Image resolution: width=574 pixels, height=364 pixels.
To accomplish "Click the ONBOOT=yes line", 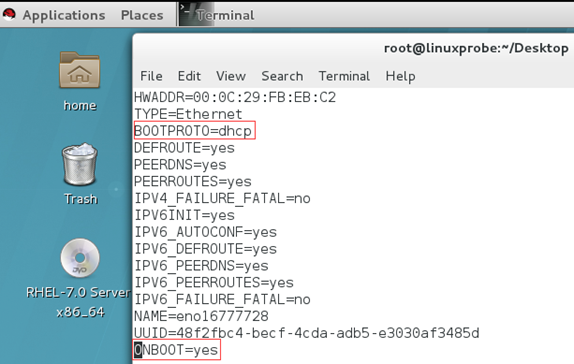I will pos(176,350).
